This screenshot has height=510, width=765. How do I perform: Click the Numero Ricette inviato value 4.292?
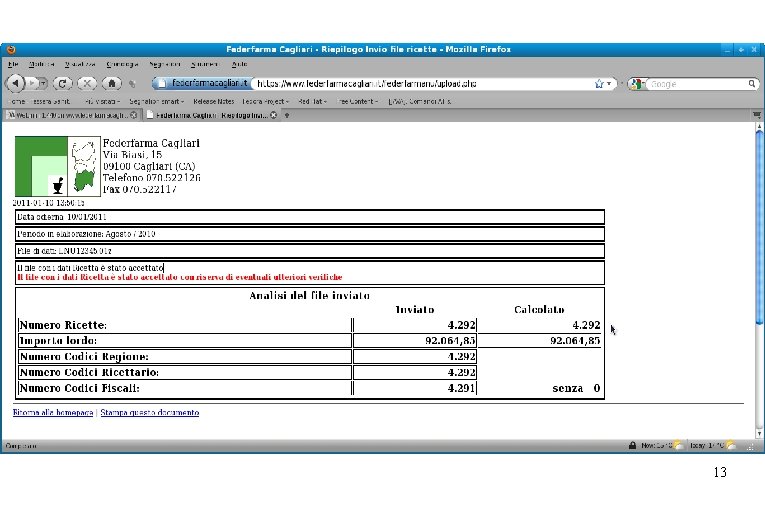coord(461,325)
